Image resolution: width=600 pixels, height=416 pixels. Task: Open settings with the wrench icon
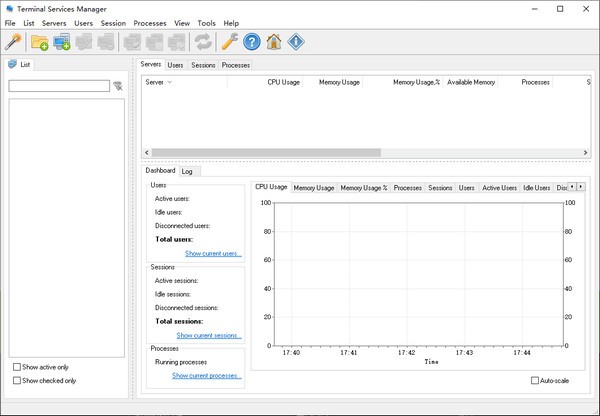[230, 42]
